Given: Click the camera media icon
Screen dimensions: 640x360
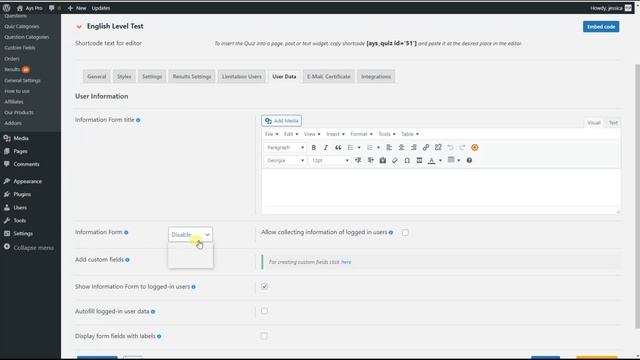Looking at the screenshot, I should pyautogui.click(x=382, y=160).
